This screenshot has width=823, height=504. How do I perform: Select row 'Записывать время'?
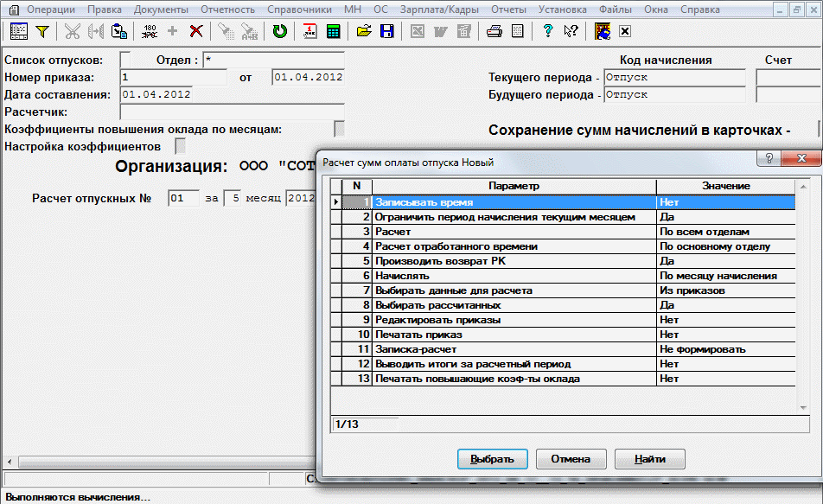[563, 202]
